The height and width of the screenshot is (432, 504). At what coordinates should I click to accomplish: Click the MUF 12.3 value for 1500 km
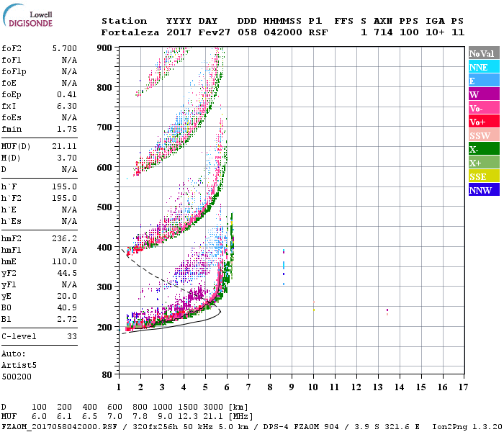point(188,416)
